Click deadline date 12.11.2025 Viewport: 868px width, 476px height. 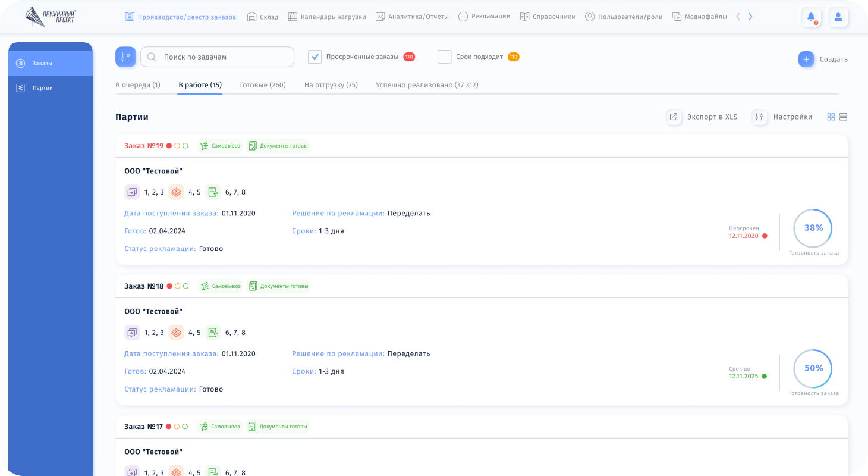(x=744, y=377)
